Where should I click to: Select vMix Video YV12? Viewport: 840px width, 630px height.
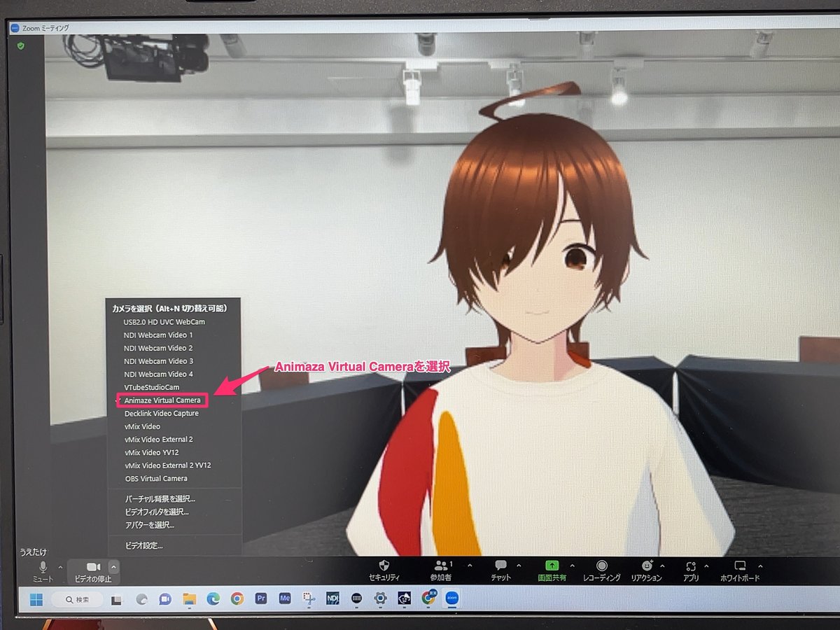(152, 452)
